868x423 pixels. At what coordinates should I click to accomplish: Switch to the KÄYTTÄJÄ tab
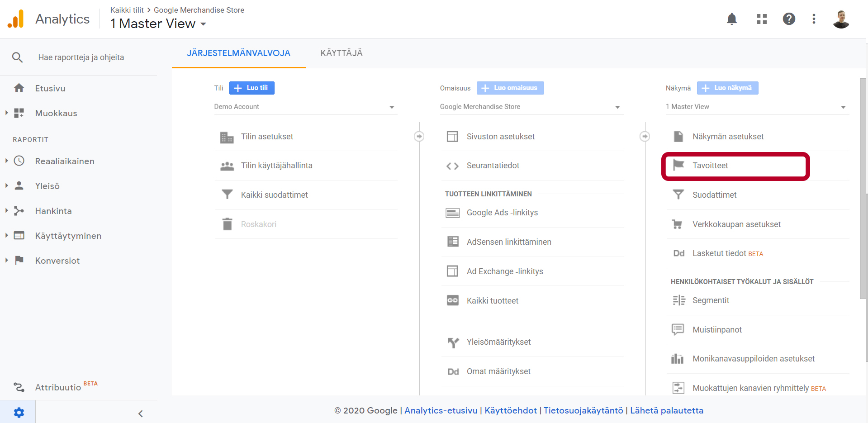(x=341, y=53)
